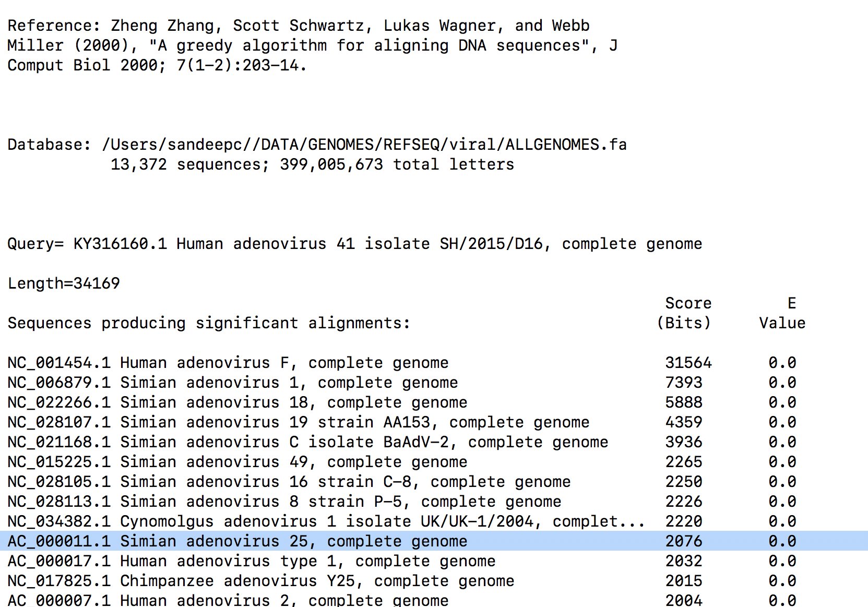This screenshot has width=868, height=607.
Task: Click the bit score 31564
Action: pos(688,363)
